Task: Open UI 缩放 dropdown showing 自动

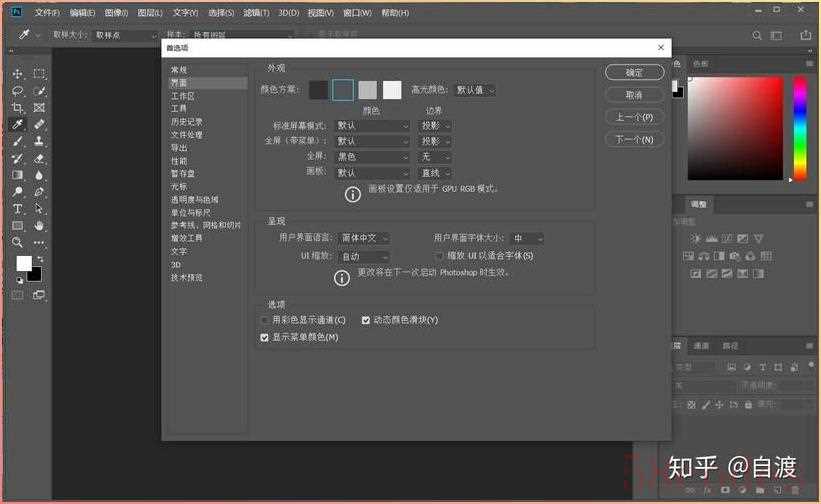Action: click(364, 256)
